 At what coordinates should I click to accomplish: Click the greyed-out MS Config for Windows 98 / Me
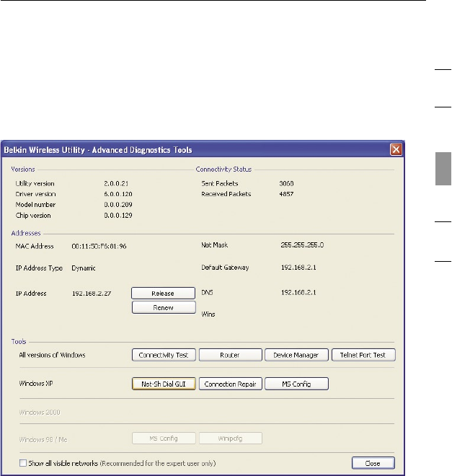tap(164, 438)
